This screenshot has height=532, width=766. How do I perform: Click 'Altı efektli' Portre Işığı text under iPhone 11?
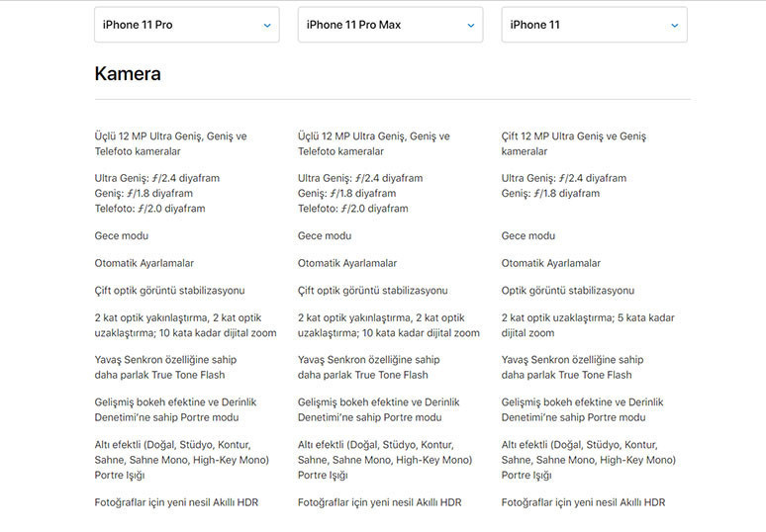[x=589, y=460]
